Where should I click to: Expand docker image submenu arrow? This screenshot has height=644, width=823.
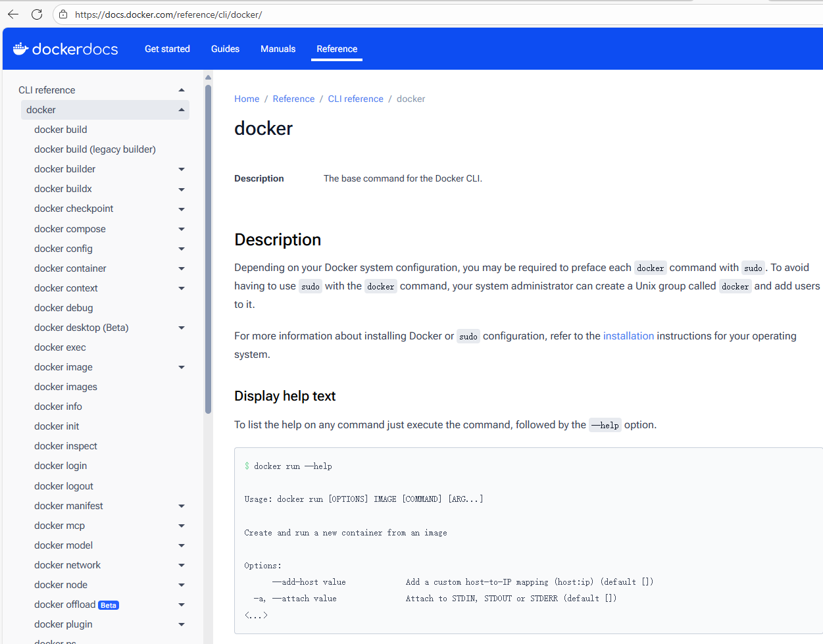click(x=182, y=367)
